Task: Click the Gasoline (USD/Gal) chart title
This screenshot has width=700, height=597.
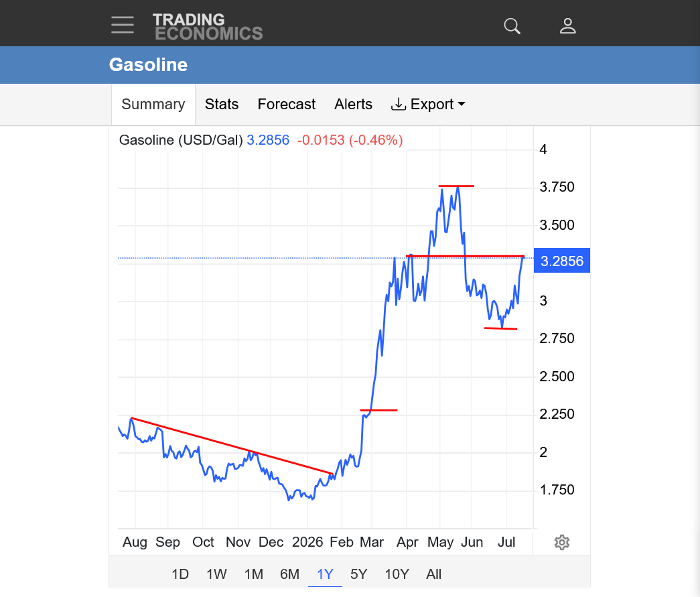Action: click(x=181, y=140)
